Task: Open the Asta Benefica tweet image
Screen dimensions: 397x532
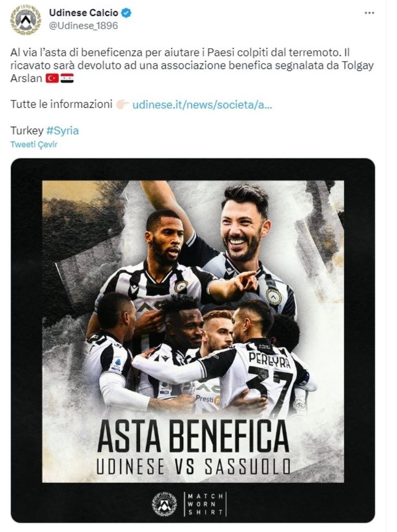Action: click(193, 341)
